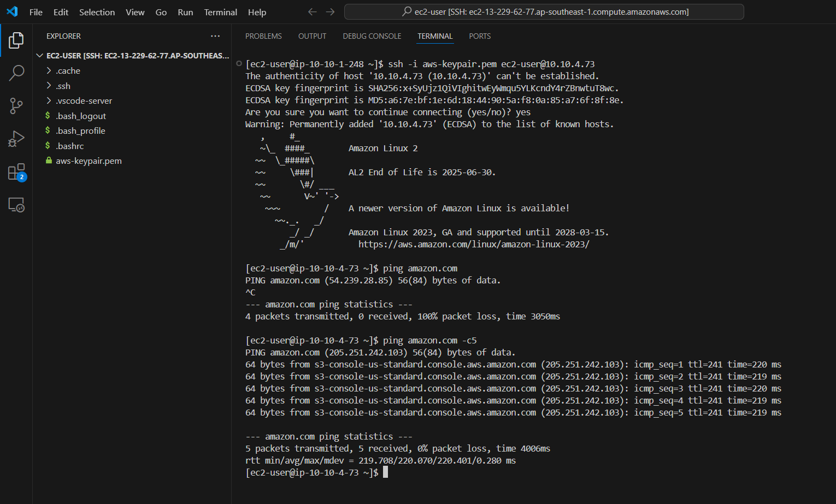Expand the .cache folder
Screen dimensions: 836x504
click(132, 70)
